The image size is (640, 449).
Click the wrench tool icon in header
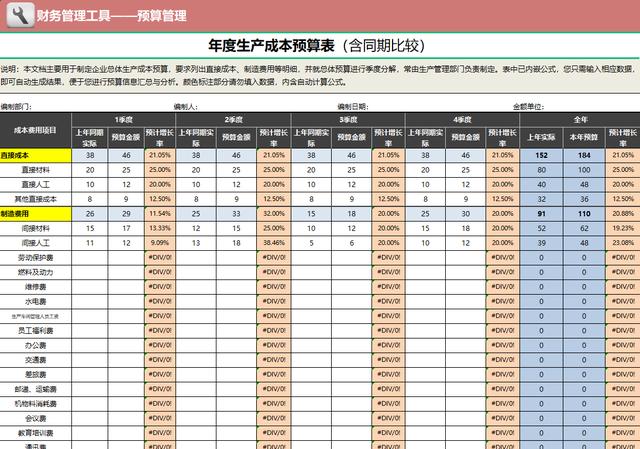point(17,15)
